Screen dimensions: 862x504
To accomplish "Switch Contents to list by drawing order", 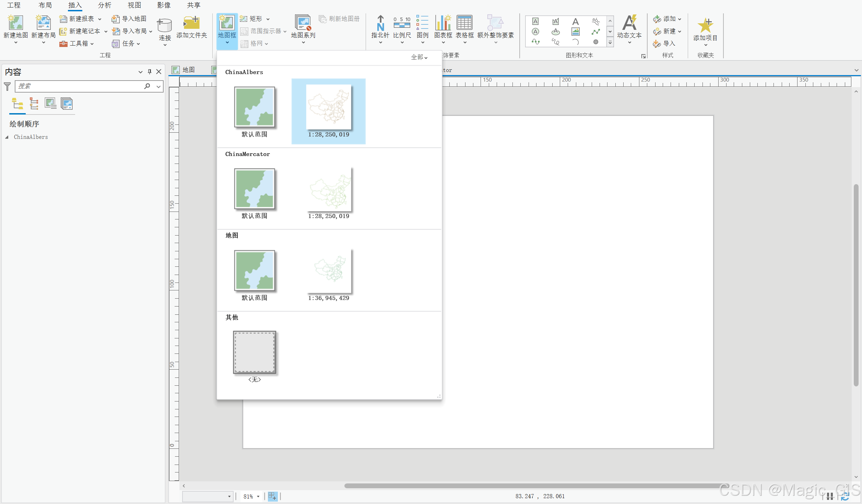I will click(17, 104).
